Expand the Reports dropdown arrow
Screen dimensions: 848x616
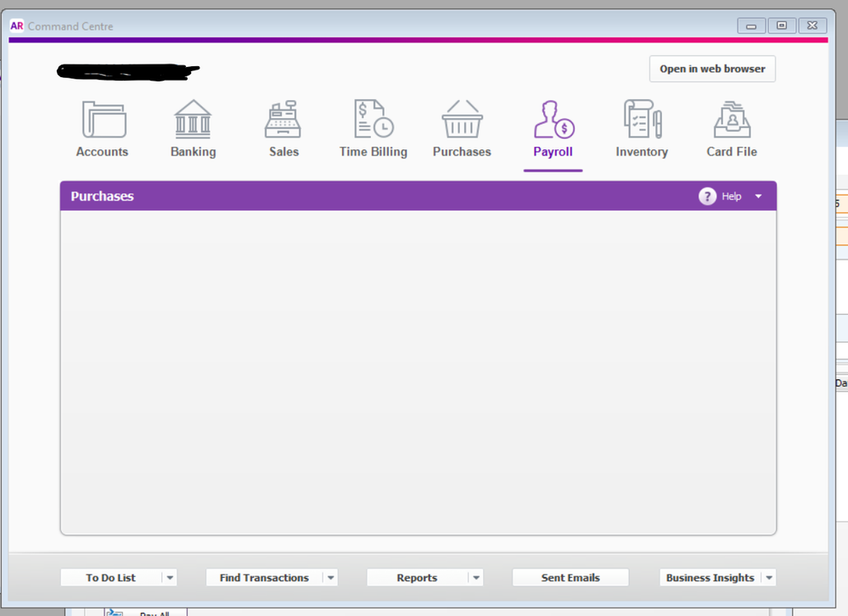coord(476,578)
